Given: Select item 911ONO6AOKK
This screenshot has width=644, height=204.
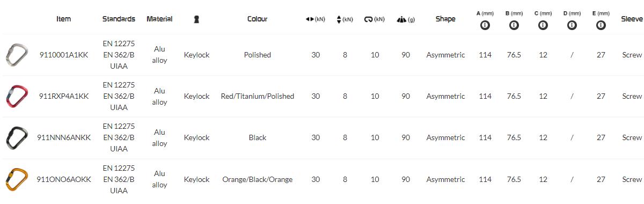Looking at the screenshot, I should [x=64, y=179].
